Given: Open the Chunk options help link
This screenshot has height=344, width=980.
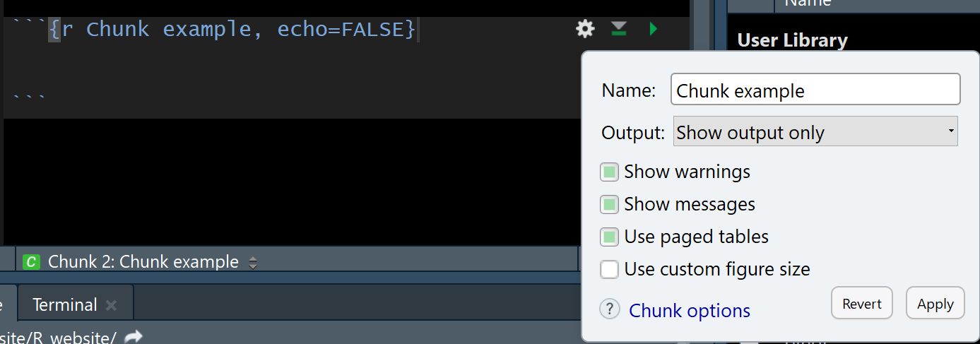Looking at the screenshot, I should (690, 311).
